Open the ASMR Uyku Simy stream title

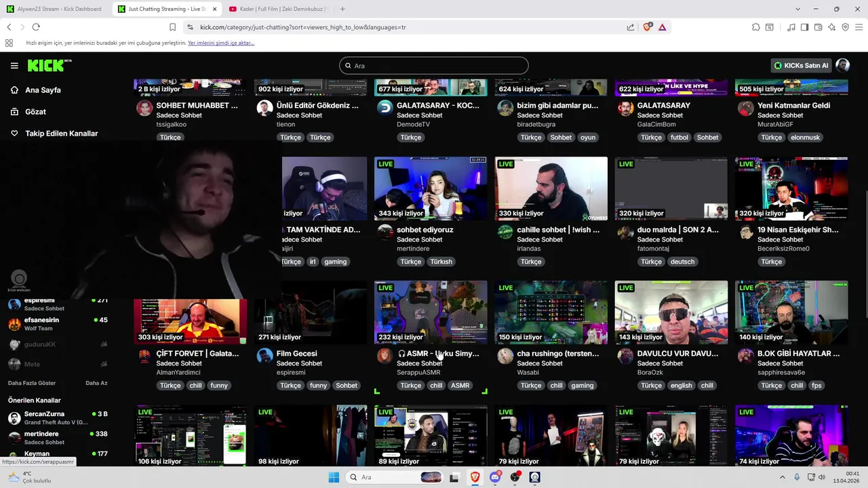tap(438, 354)
